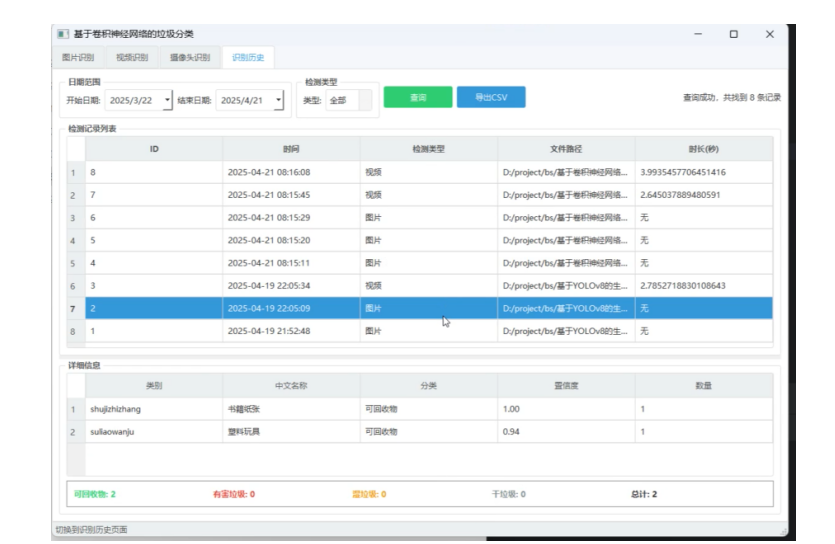This screenshot has width=835, height=544.
Task: Click the 有害垃圾: 0 summary label
Action: [x=234, y=494]
